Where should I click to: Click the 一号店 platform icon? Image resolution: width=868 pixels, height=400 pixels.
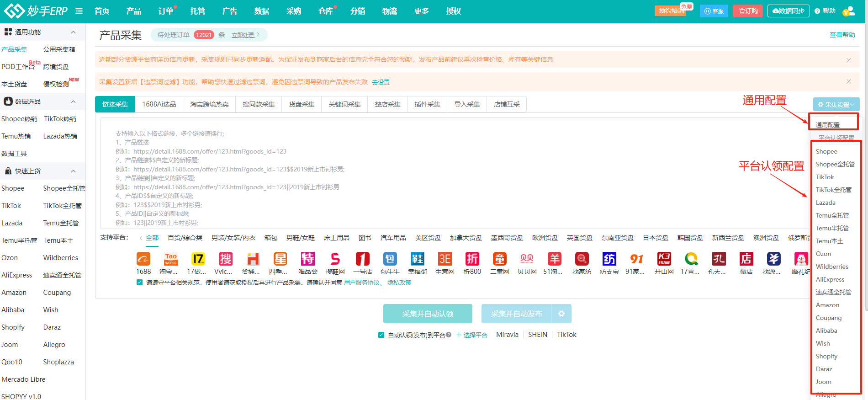pos(363,259)
